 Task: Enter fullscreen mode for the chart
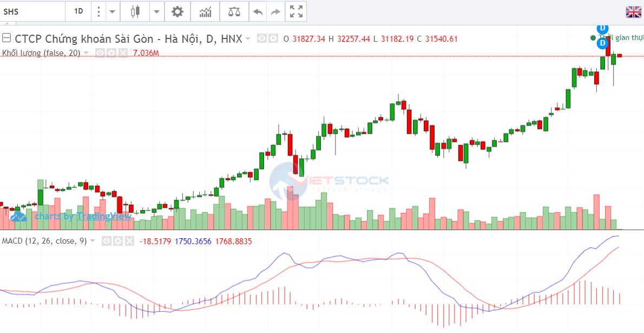pos(296,11)
